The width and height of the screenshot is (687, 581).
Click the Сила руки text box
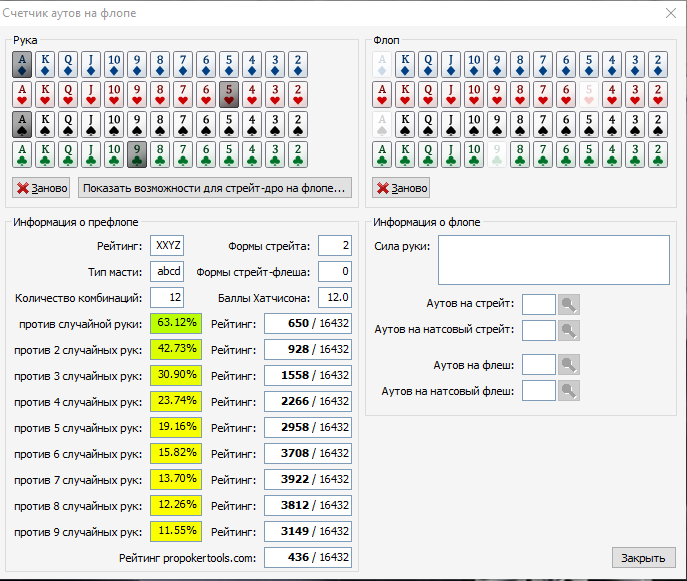point(554,260)
